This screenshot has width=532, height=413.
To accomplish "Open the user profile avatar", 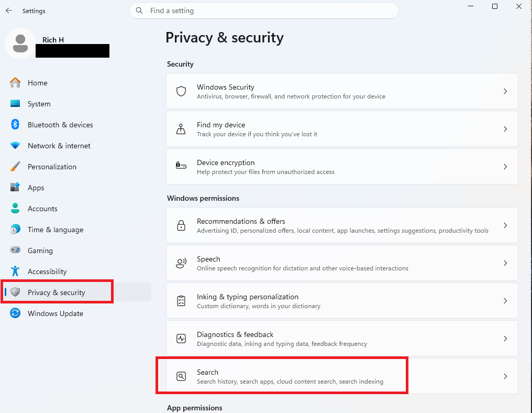I will (20, 44).
